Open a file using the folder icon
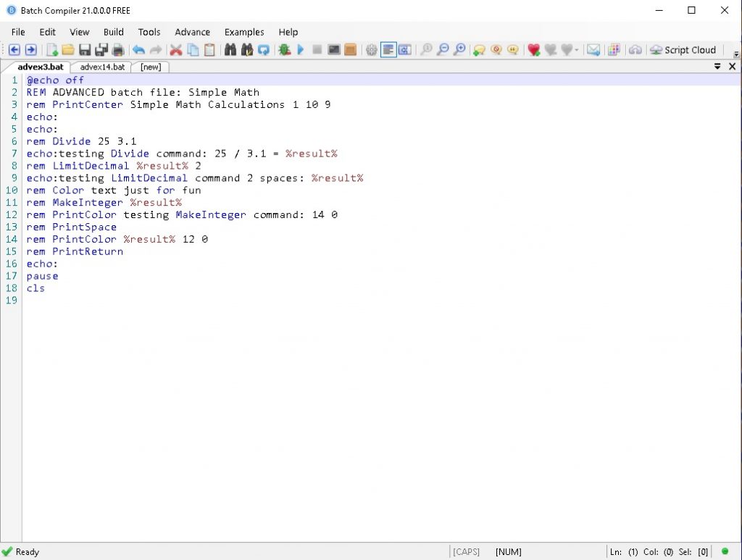The height and width of the screenshot is (560, 742). 68,50
